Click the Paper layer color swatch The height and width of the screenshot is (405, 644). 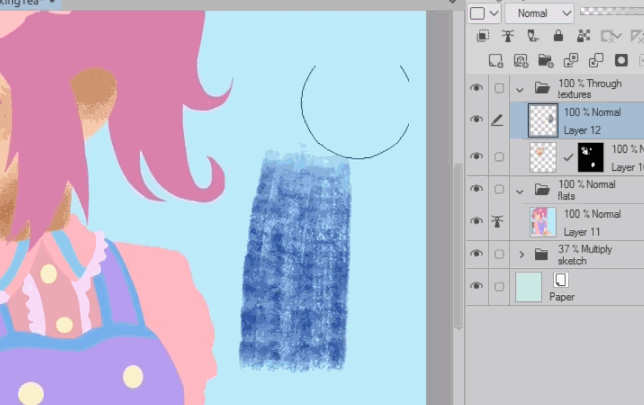pos(528,287)
